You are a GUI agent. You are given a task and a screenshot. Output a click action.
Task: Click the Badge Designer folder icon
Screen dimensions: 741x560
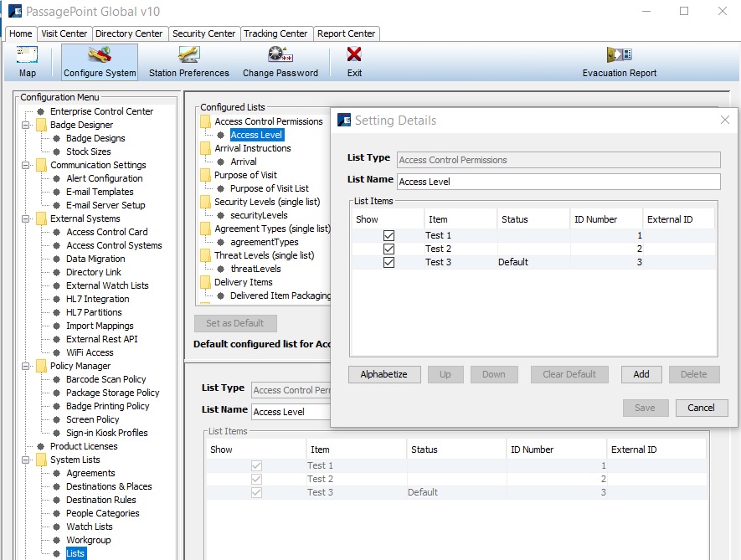[41, 125]
